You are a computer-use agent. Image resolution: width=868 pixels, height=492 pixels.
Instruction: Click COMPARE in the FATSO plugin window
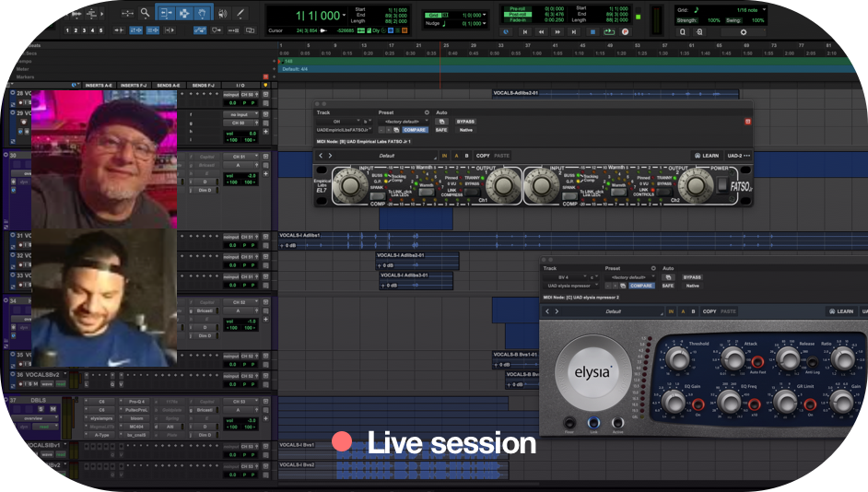415,130
